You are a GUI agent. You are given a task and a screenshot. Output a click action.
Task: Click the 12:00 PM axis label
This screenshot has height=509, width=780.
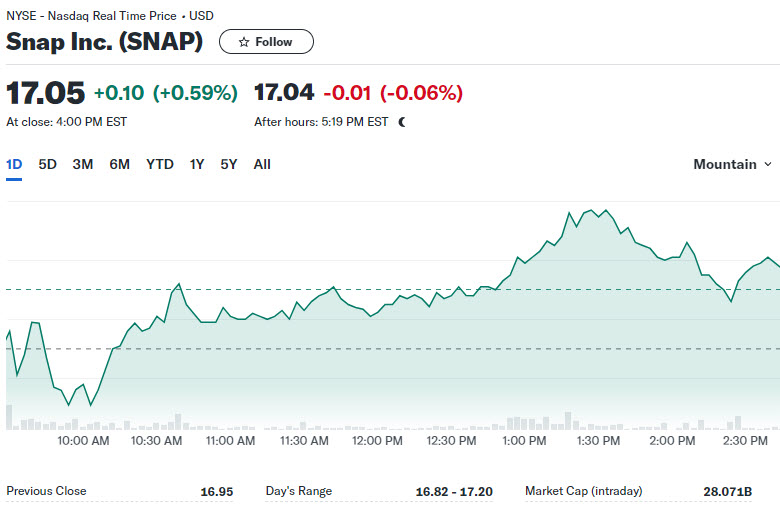point(377,441)
